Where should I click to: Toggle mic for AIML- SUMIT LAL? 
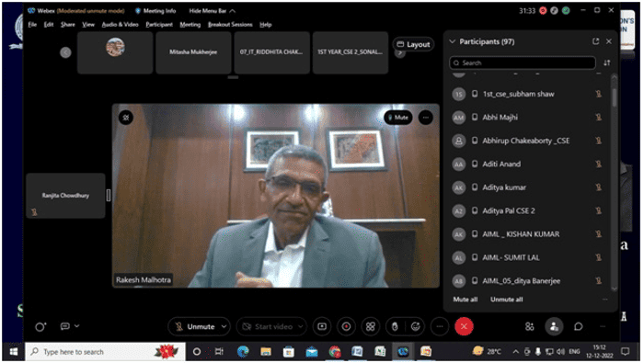598,258
